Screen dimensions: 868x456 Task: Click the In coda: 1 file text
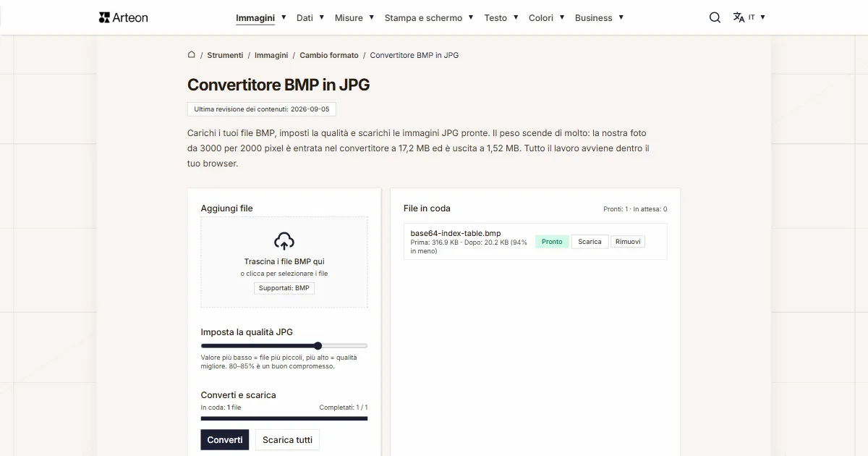[x=221, y=408]
